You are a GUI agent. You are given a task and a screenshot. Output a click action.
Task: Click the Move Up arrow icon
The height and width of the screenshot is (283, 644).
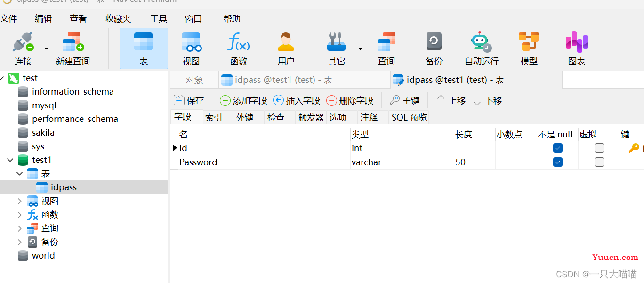click(441, 100)
